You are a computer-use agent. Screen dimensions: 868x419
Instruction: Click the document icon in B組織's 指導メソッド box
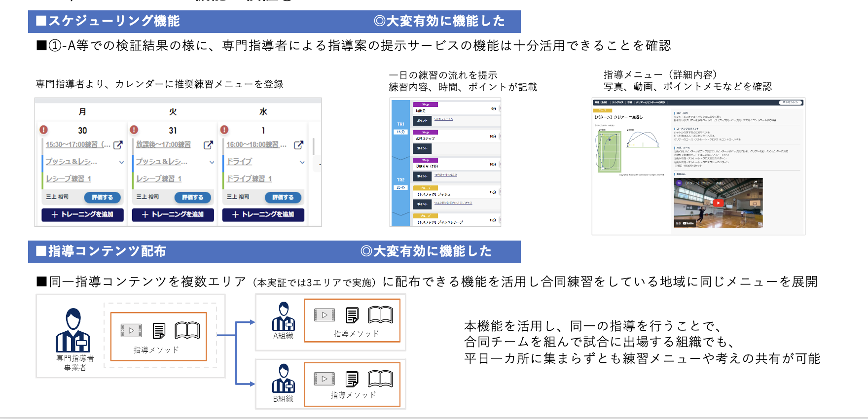352,379
